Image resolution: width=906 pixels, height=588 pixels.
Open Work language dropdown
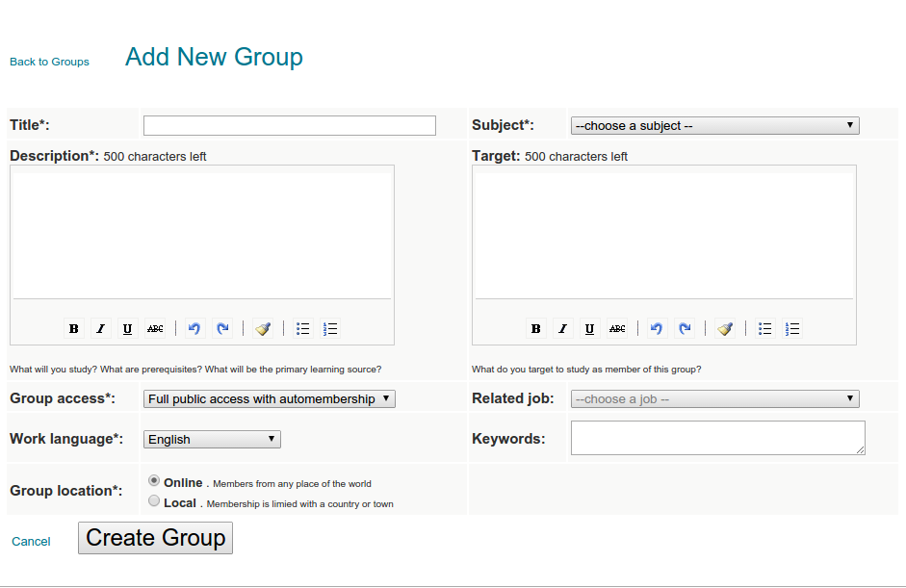click(x=212, y=440)
